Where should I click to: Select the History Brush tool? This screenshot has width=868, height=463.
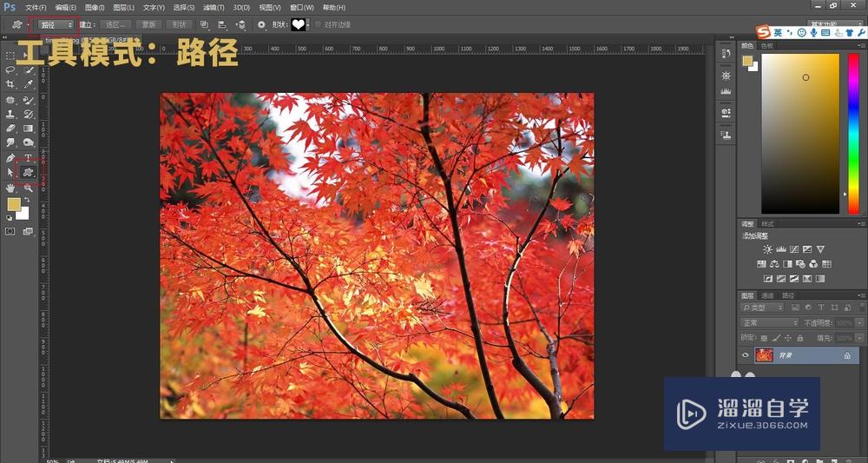tap(29, 114)
